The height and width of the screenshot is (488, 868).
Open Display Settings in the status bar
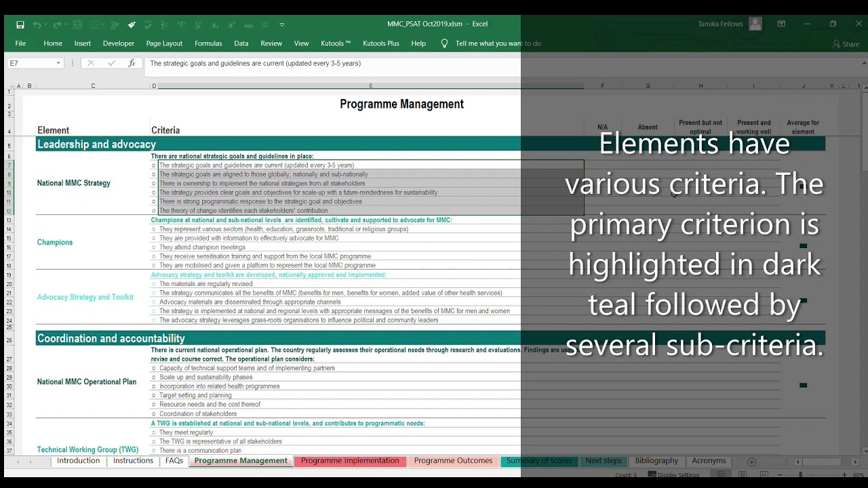pos(673,475)
